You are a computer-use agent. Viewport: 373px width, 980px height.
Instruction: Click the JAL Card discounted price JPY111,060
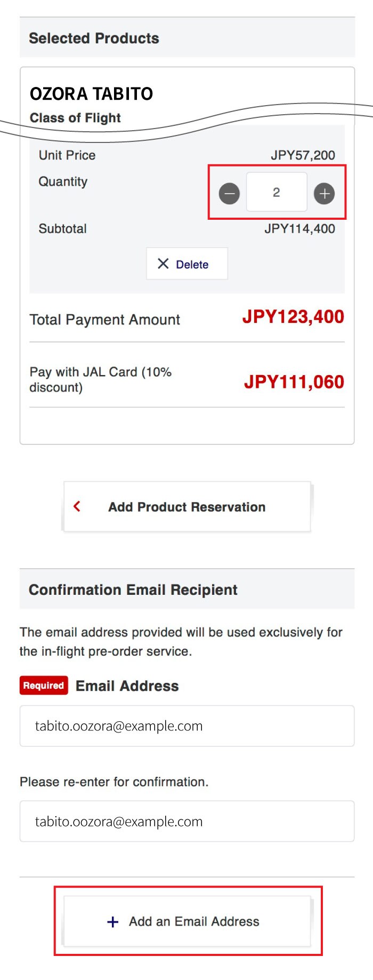point(294,382)
